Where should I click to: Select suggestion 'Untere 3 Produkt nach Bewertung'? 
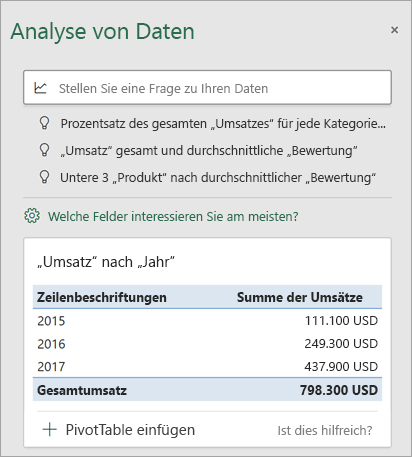tap(218, 178)
